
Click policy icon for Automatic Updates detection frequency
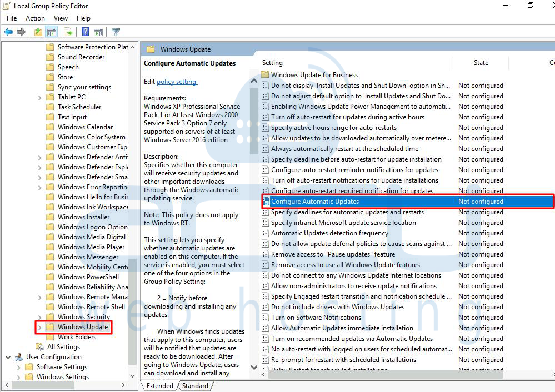pos(266,233)
